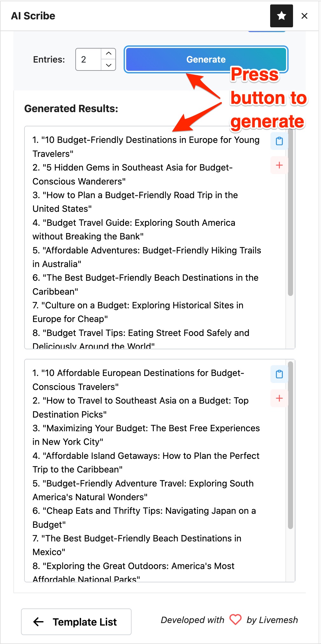The width and height of the screenshot is (321, 644).
Task: Increase the Entries value with the up arrow
Action: tap(109, 54)
